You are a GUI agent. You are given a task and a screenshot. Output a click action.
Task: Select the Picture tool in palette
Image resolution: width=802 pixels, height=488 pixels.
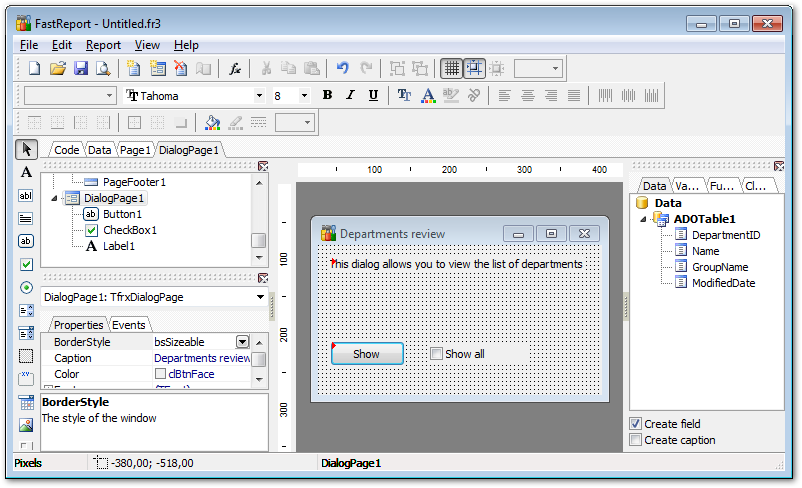click(26, 425)
